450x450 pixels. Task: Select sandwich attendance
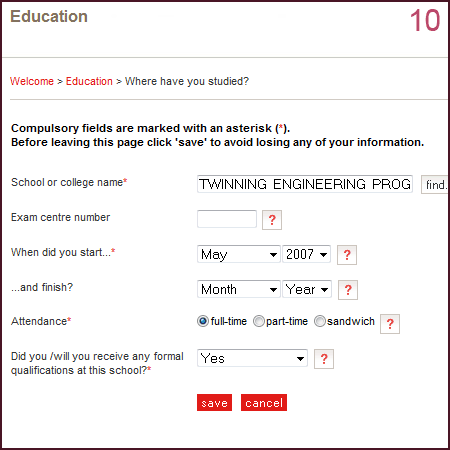pos(320,321)
